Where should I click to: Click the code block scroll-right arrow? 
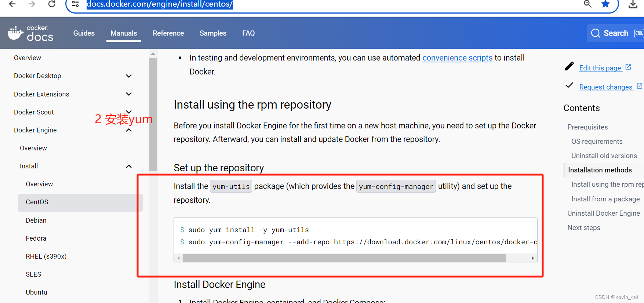click(532, 258)
